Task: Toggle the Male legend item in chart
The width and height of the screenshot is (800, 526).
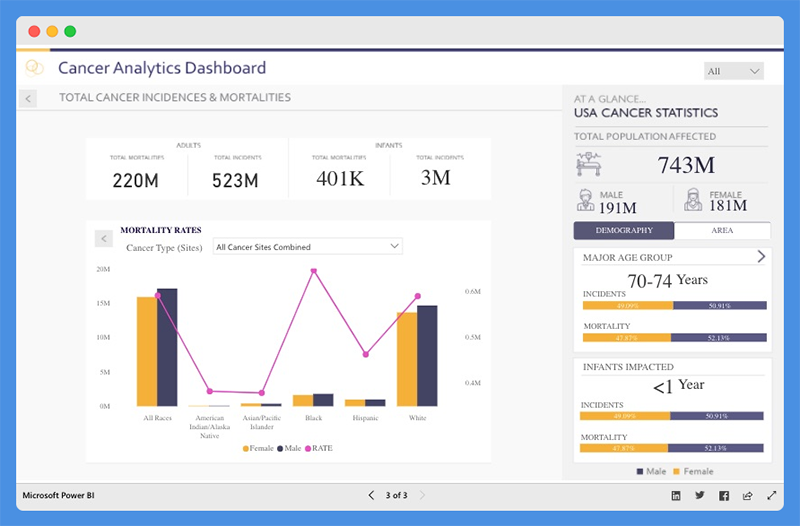Action: [x=291, y=448]
